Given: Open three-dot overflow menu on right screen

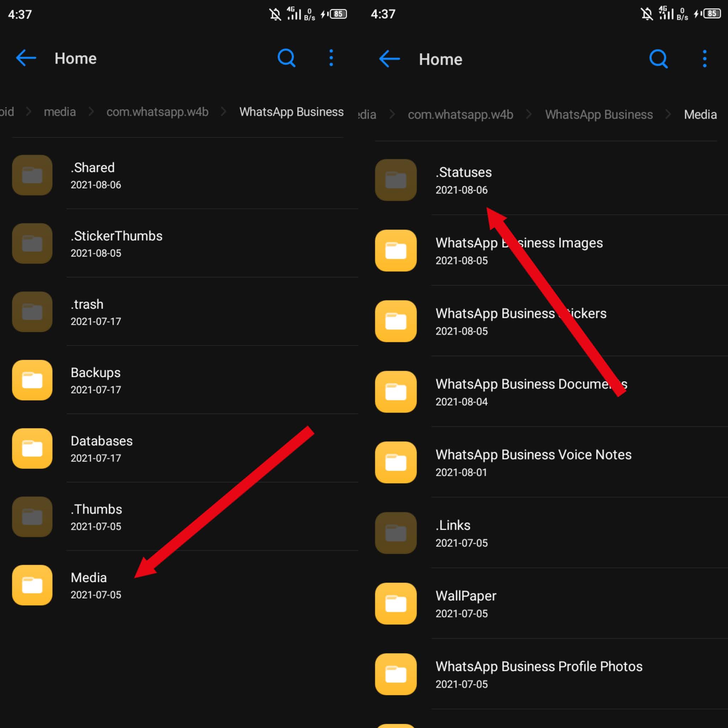Looking at the screenshot, I should (704, 59).
